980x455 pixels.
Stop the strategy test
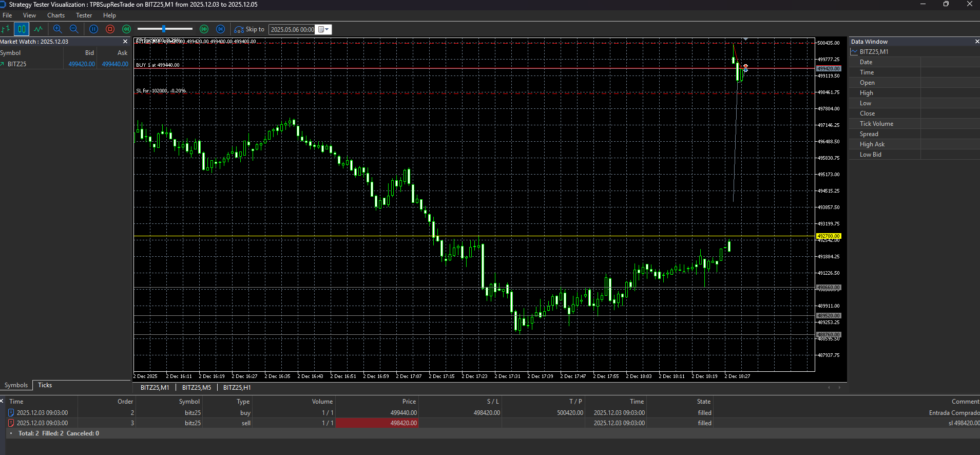(110, 29)
